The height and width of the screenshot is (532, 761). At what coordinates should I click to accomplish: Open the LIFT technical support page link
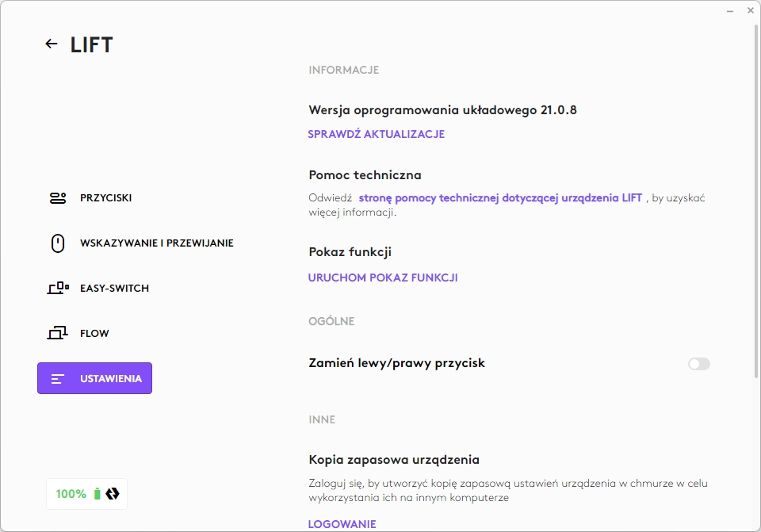pos(500,197)
